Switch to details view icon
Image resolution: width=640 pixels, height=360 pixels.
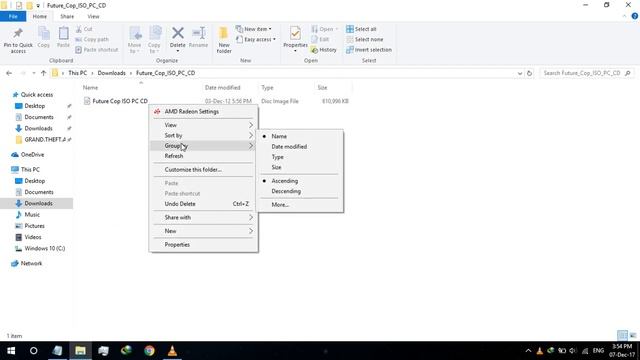[622, 336]
